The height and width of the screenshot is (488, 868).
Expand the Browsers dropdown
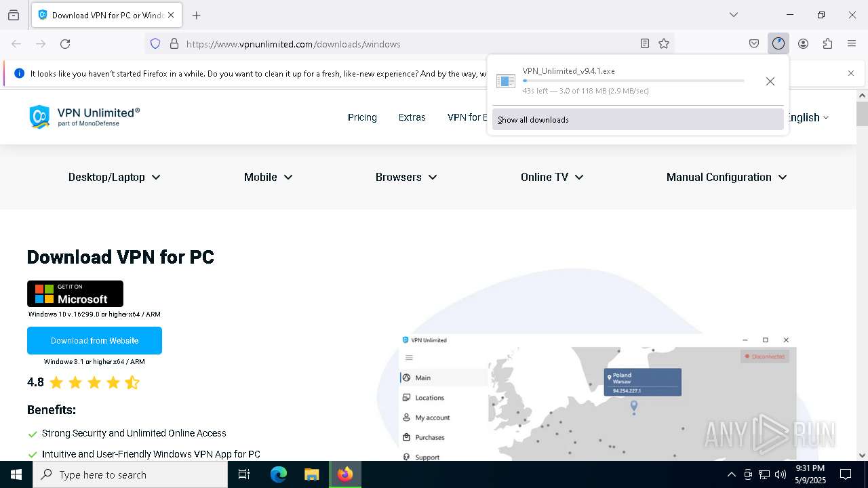406,177
